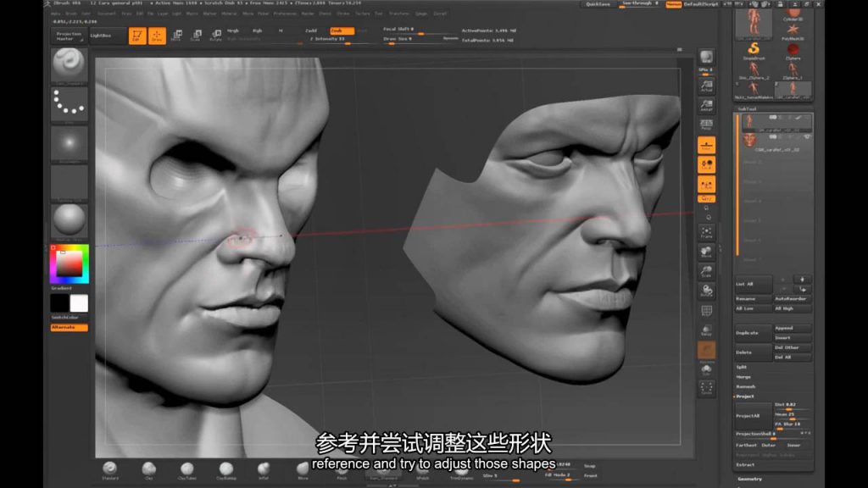Select the Inflat brush at bottom
Viewport: 868px width, 488px height.
coord(264,470)
